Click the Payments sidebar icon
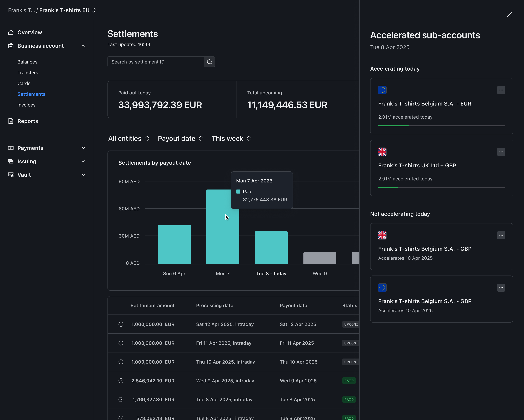 coord(11,148)
